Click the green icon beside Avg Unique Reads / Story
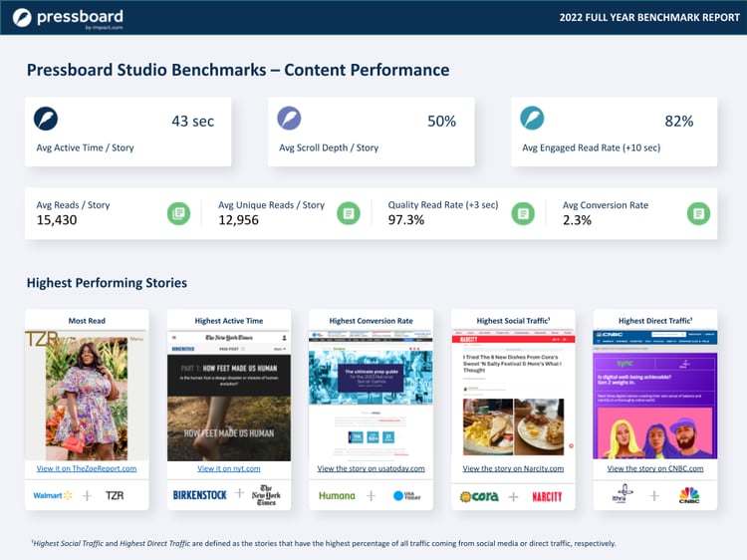This screenshot has width=747, height=560. [x=349, y=213]
